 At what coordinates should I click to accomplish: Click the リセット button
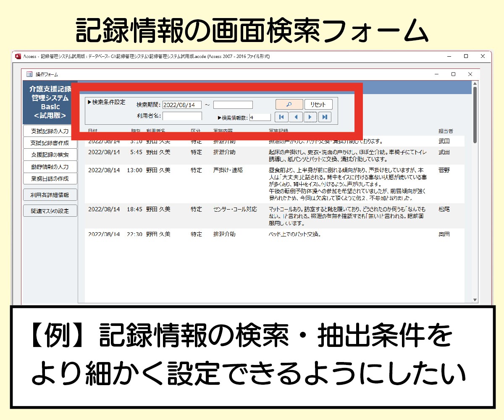point(318,105)
